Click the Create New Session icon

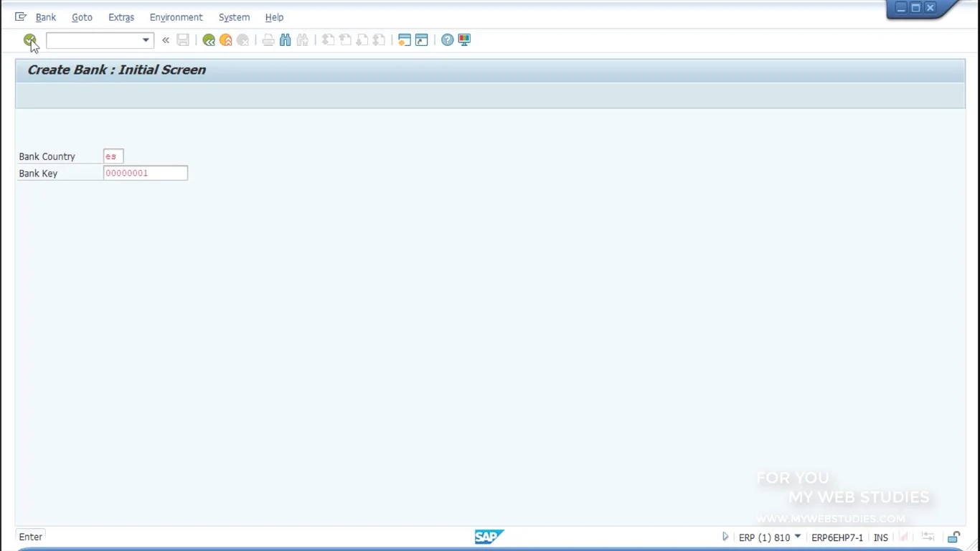pyautogui.click(x=405, y=40)
